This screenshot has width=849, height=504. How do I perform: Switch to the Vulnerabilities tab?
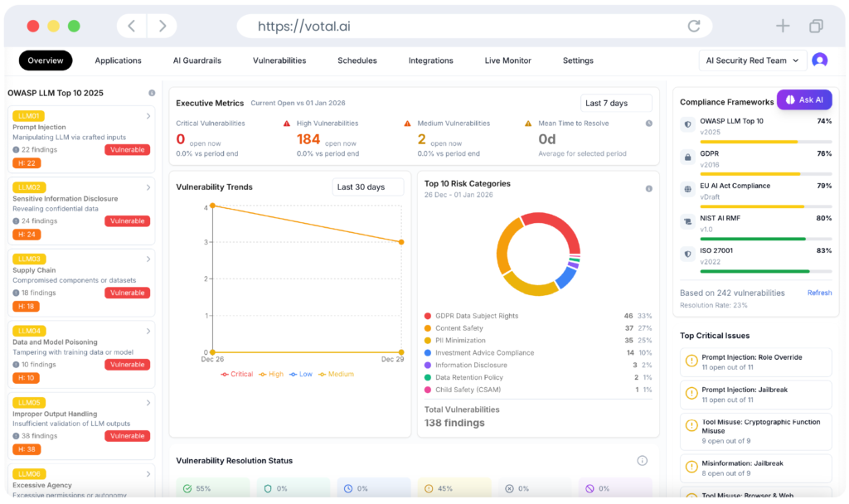point(279,61)
